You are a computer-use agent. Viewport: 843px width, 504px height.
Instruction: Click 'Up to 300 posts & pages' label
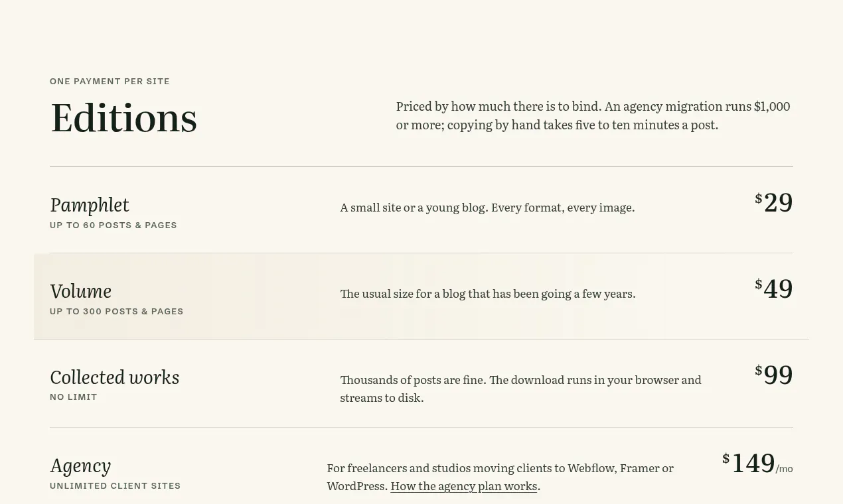point(117,312)
